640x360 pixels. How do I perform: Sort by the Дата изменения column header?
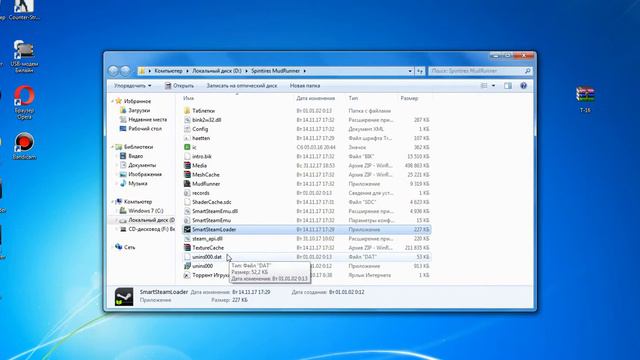click(316, 98)
